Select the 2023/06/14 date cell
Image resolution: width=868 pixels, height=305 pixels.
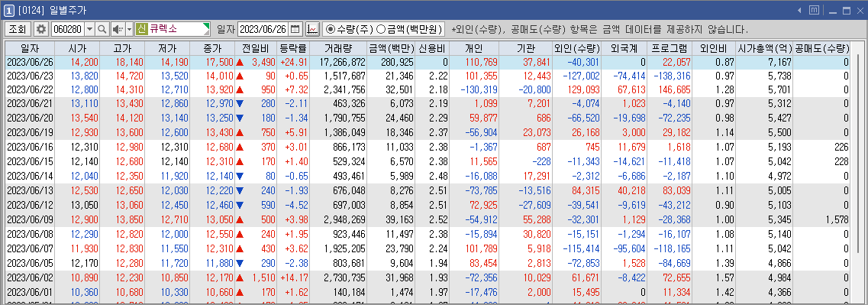(29, 176)
